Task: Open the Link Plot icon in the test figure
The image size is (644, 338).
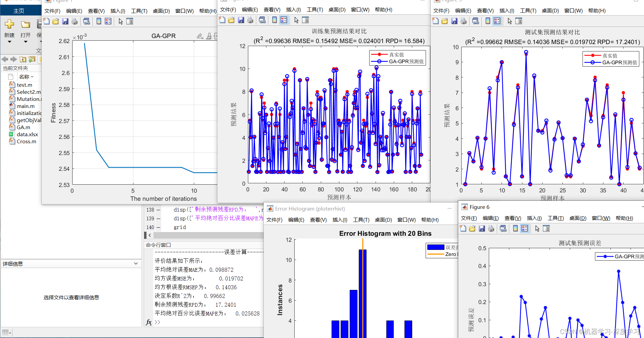Action: click(x=476, y=21)
